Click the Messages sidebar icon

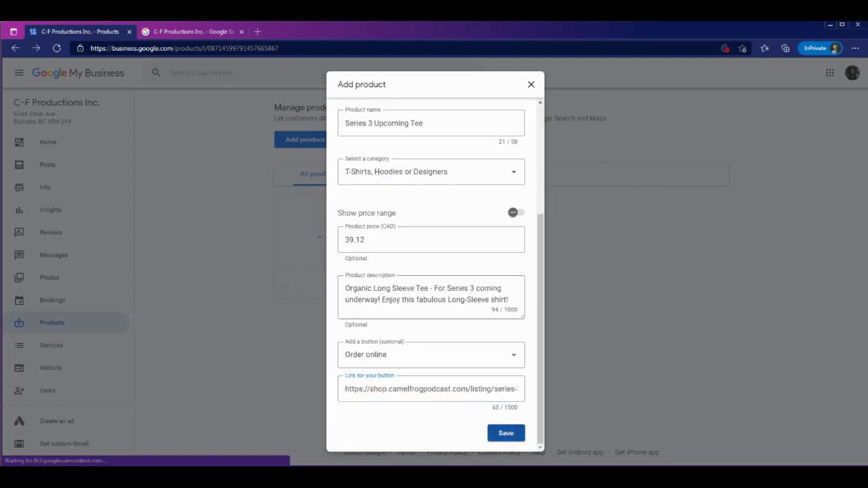[19, 255]
